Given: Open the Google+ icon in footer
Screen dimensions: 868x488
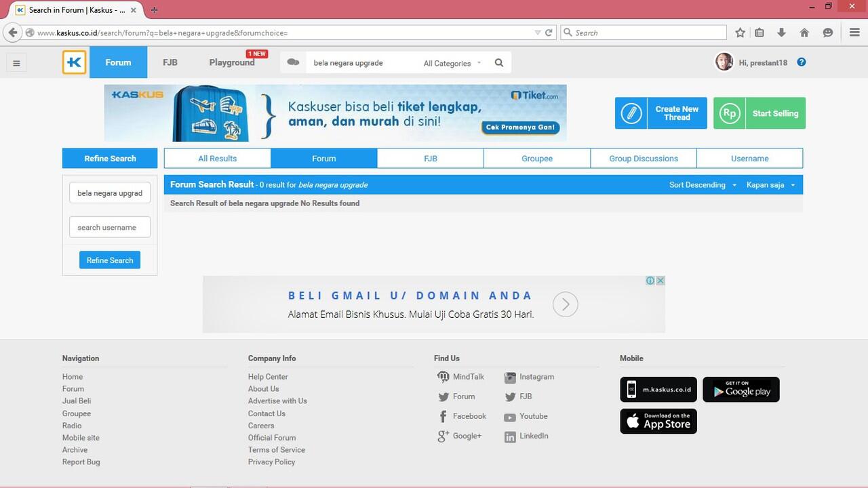Looking at the screenshot, I should 443,436.
